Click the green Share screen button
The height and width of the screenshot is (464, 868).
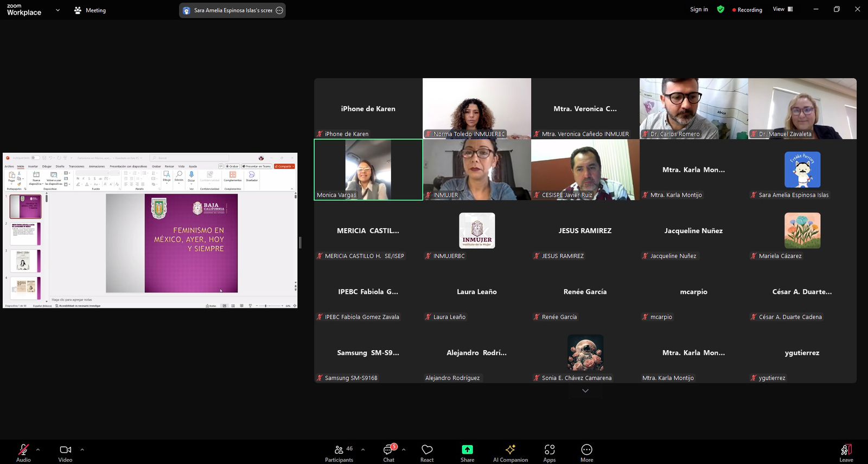point(467,452)
